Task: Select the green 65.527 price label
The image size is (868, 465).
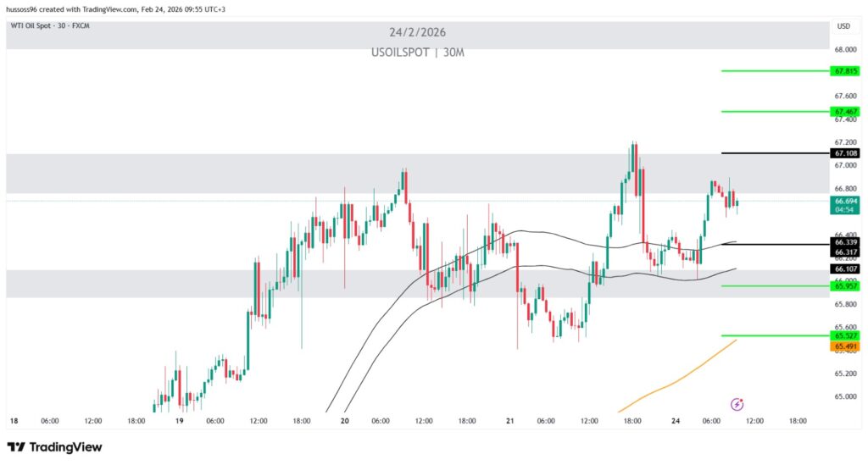Action: (x=846, y=336)
